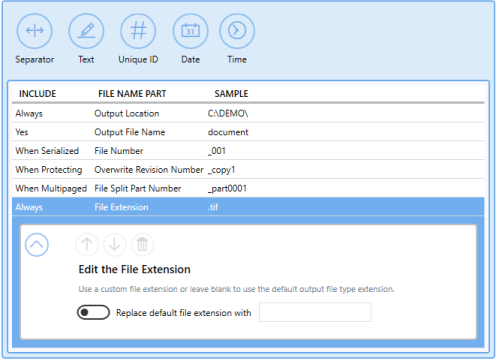496x361 pixels.
Task: Add a Separator file name part
Action: (x=35, y=31)
